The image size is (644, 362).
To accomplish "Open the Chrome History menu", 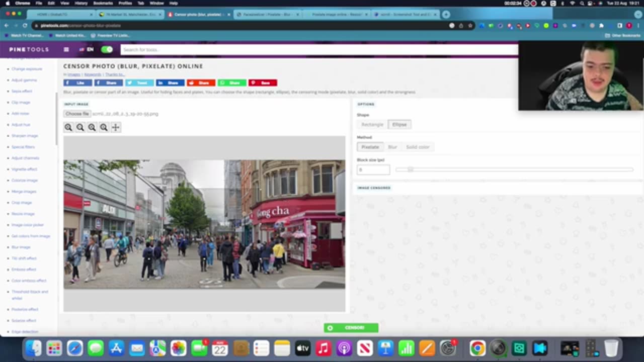I will (81, 3).
